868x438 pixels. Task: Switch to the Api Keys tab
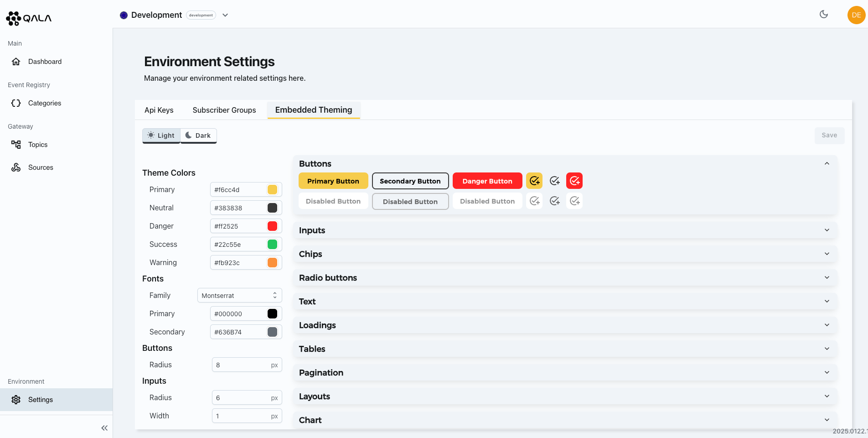click(159, 110)
